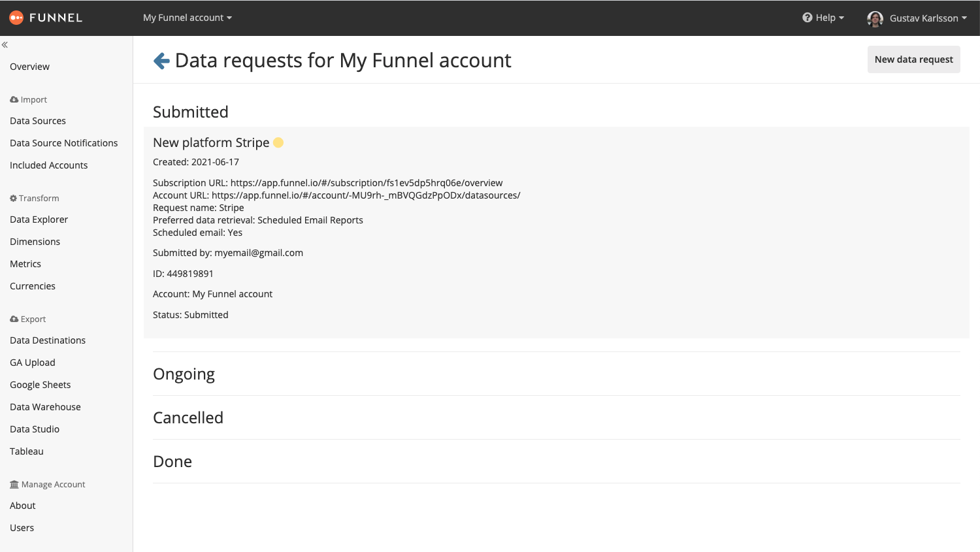Click Scheduled email: Yes text
The width and height of the screenshot is (980, 552).
pos(198,233)
